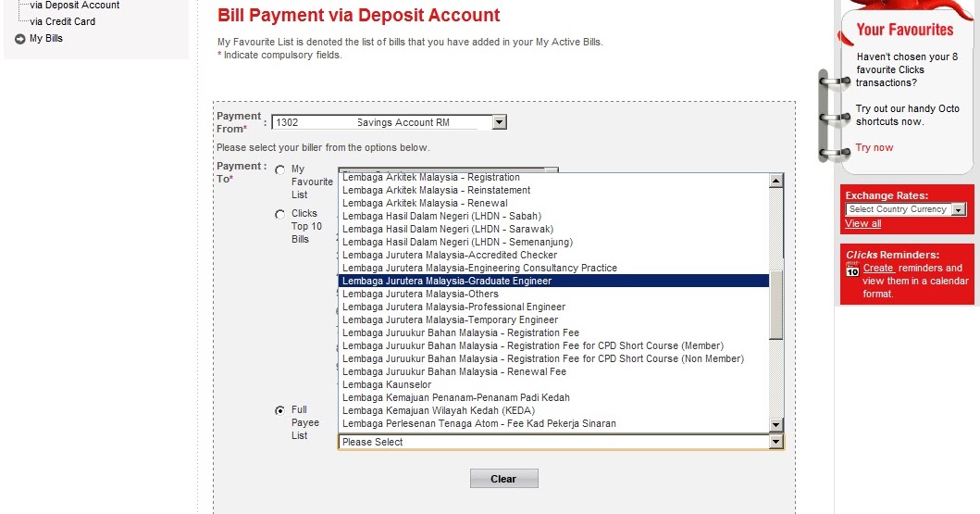Image resolution: width=980 pixels, height=514 pixels.
Task: Open via Credit Card in sidebar
Action: click(63, 21)
